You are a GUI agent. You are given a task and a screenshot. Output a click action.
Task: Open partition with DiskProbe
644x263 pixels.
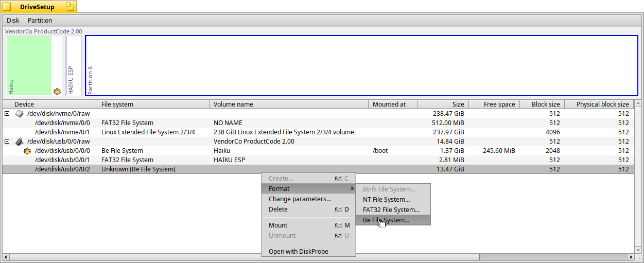[298, 252]
